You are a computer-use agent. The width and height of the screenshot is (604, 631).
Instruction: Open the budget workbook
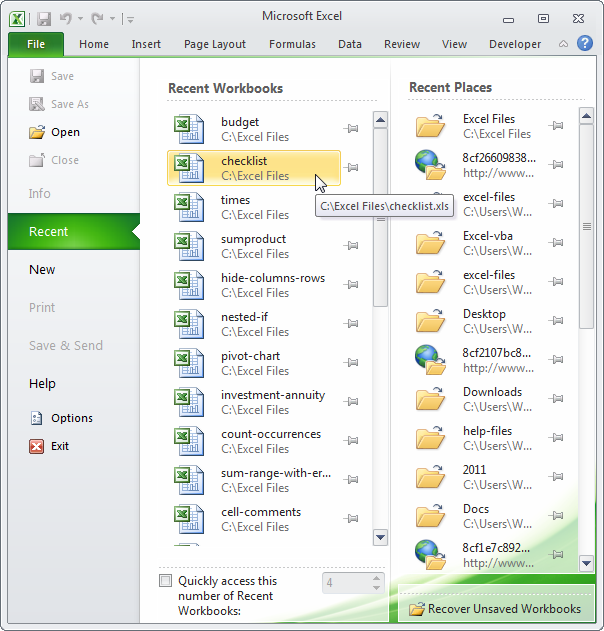[254, 129]
